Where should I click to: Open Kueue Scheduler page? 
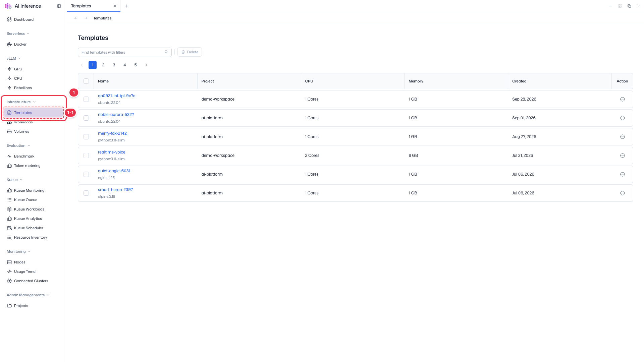(x=29, y=228)
